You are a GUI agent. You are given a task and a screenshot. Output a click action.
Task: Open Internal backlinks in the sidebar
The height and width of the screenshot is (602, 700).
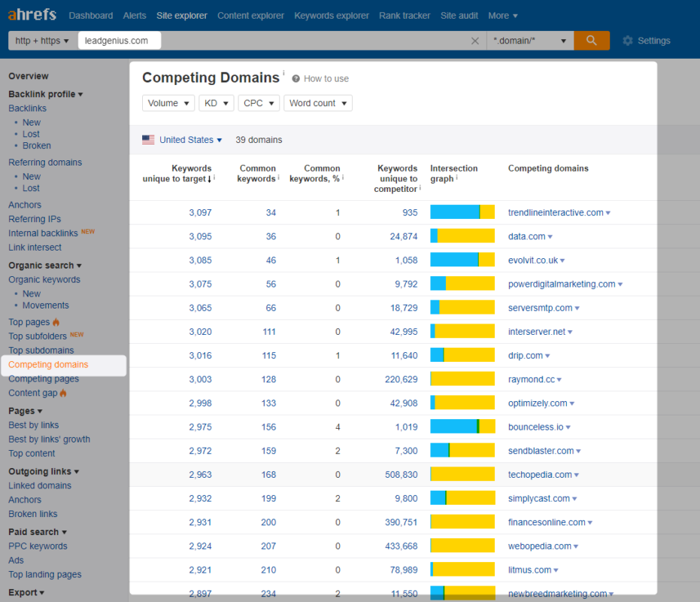pos(43,233)
